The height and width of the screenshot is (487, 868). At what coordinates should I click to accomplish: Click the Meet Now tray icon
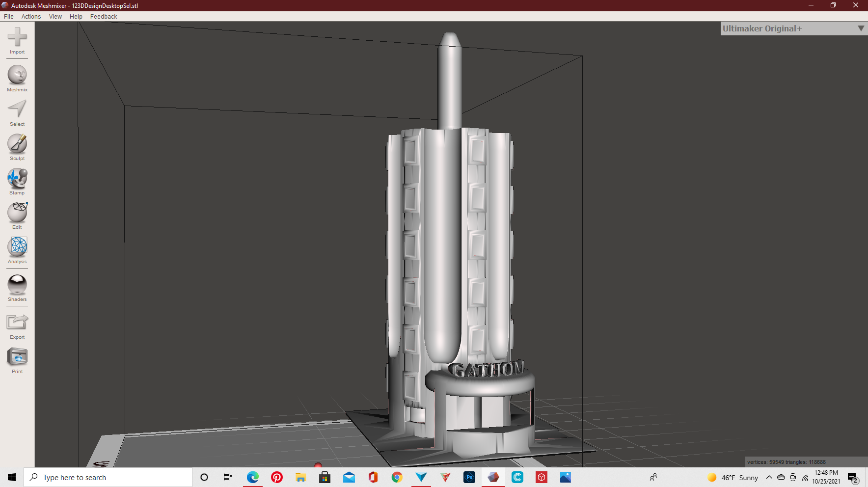click(793, 477)
